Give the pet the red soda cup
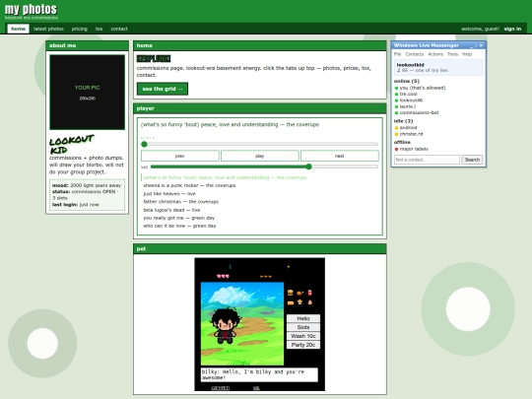Screen dimensions: 532x399 (309, 293)
